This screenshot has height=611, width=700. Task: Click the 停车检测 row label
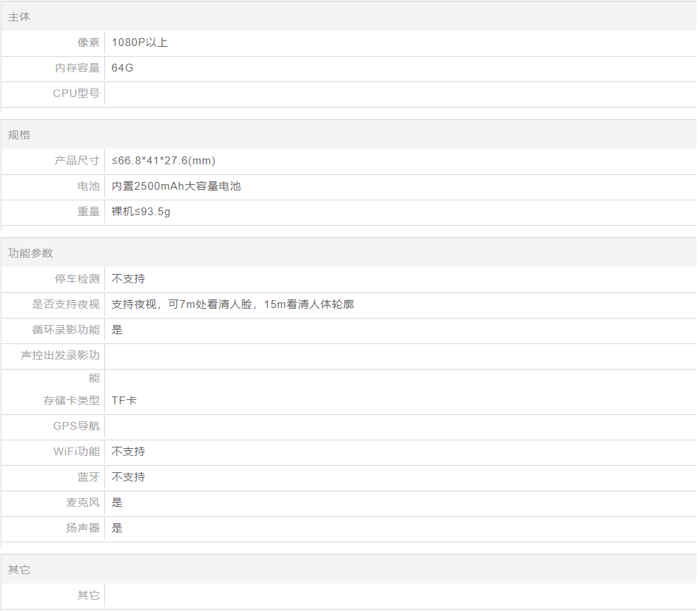pos(77,279)
